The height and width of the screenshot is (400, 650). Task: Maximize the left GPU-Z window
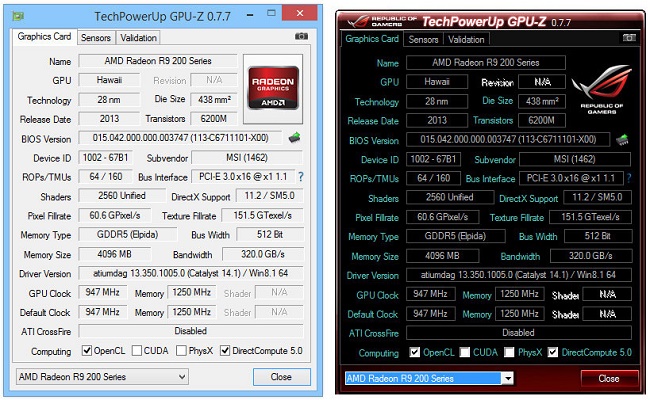click(x=271, y=13)
